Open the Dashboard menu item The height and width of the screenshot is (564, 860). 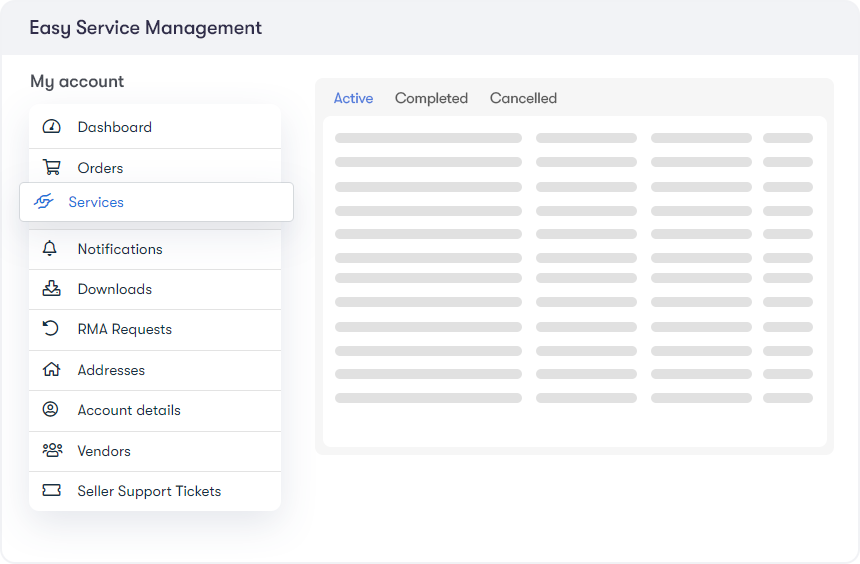pyautogui.click(x=155, y=127)
